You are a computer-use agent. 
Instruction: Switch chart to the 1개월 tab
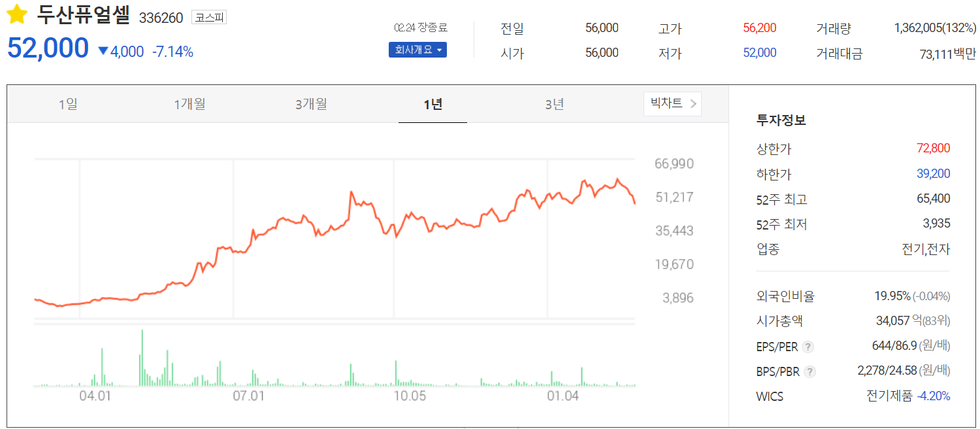[x=189, y=104]
